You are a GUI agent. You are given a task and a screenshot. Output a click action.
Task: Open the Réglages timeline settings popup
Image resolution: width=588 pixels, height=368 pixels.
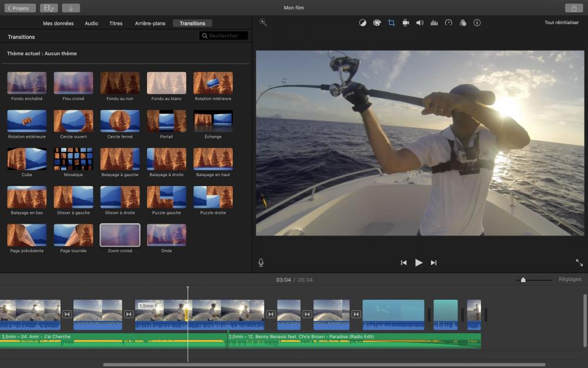(x=570, y=279)
